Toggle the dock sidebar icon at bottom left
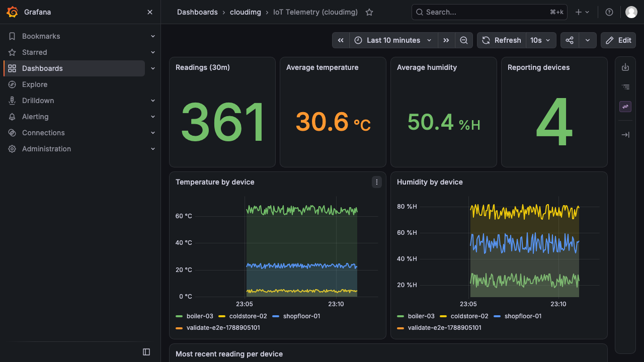 click(146, 352)
